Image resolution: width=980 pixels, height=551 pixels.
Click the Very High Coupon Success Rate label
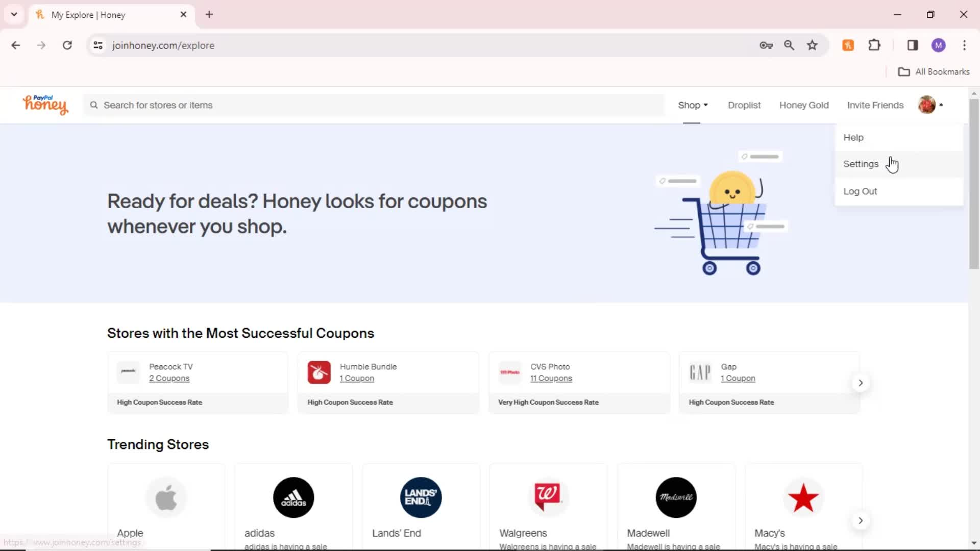pyautogui.click(x=548, y=403)
